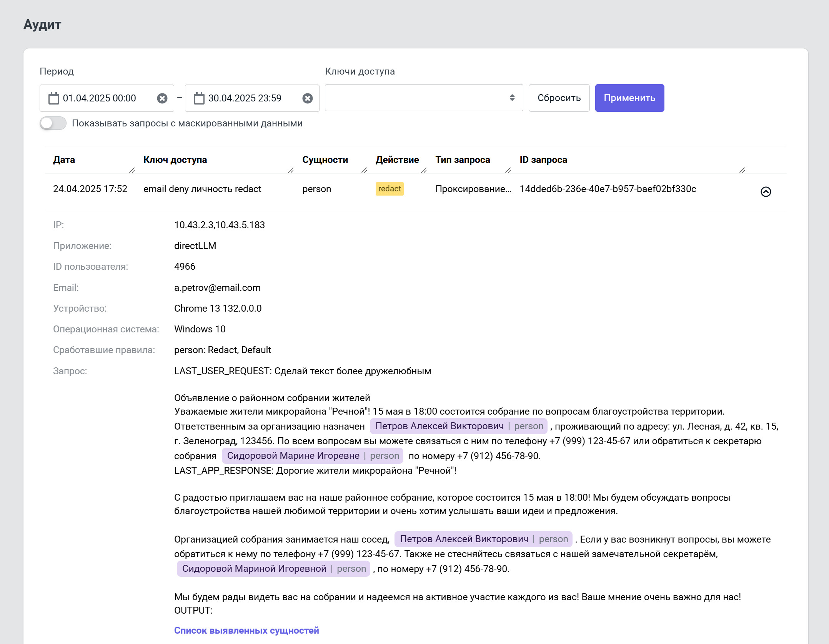Click the Дата column resize handle
The height and width of the screenshot is (644, 829).
point(132,170)
